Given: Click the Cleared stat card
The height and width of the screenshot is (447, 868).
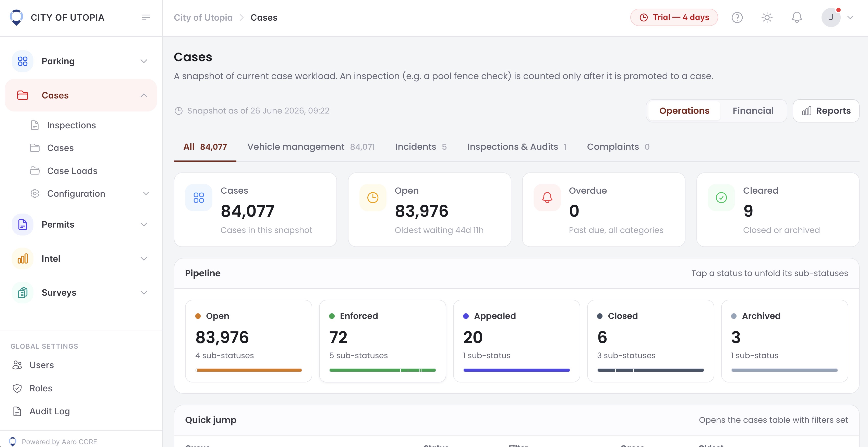Looking at the screenshot, I should coord(778,210).
